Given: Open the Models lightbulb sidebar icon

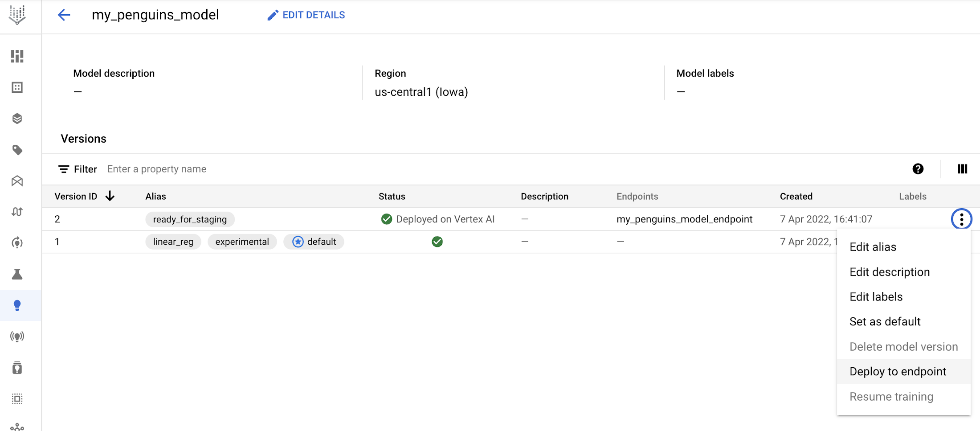Looking at the screenshot, I should 17,305.
